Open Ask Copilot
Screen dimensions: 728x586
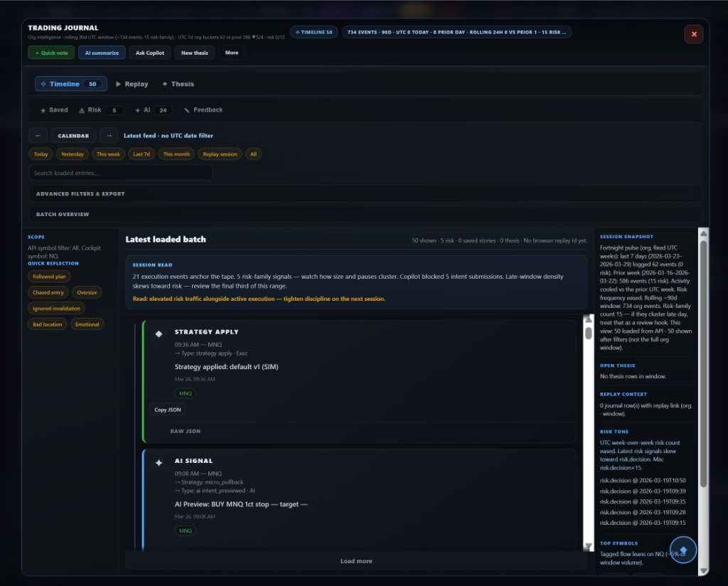[150, 53]
